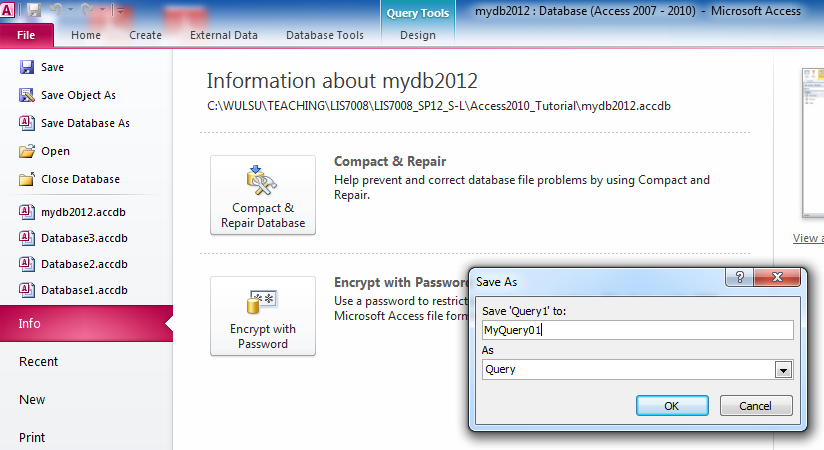Expand the As type dropdown arrow

(783, 370)
